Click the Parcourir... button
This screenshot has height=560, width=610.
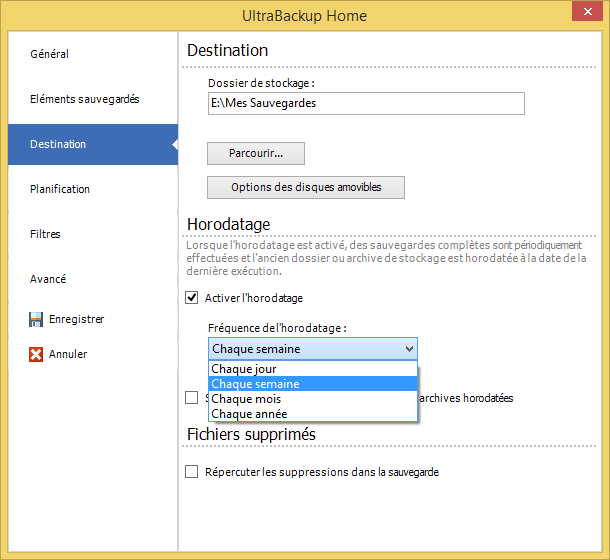[255, 153]
